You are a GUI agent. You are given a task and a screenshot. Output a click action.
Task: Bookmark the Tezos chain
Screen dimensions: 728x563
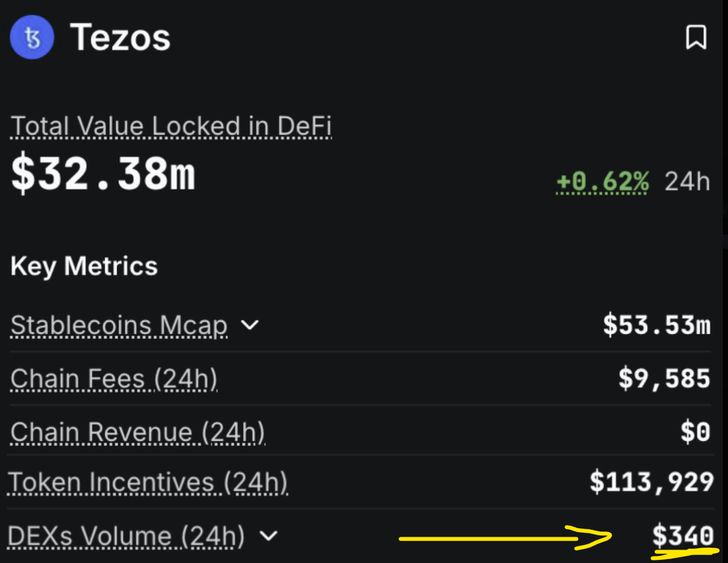tap(696, 38)
